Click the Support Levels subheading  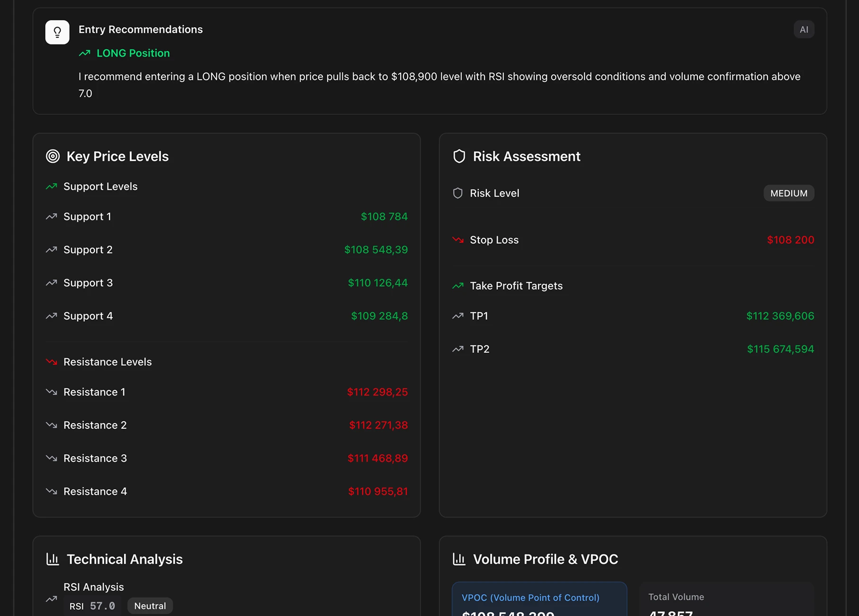pos(101,187)
